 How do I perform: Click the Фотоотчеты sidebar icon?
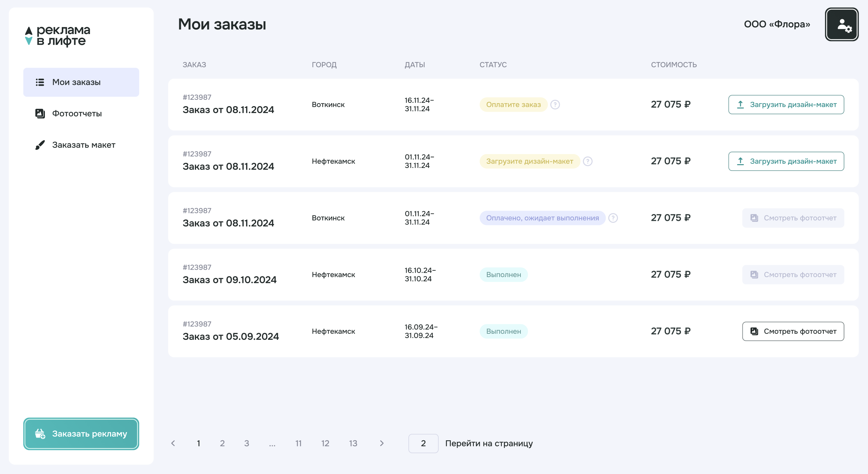[40, 114]
